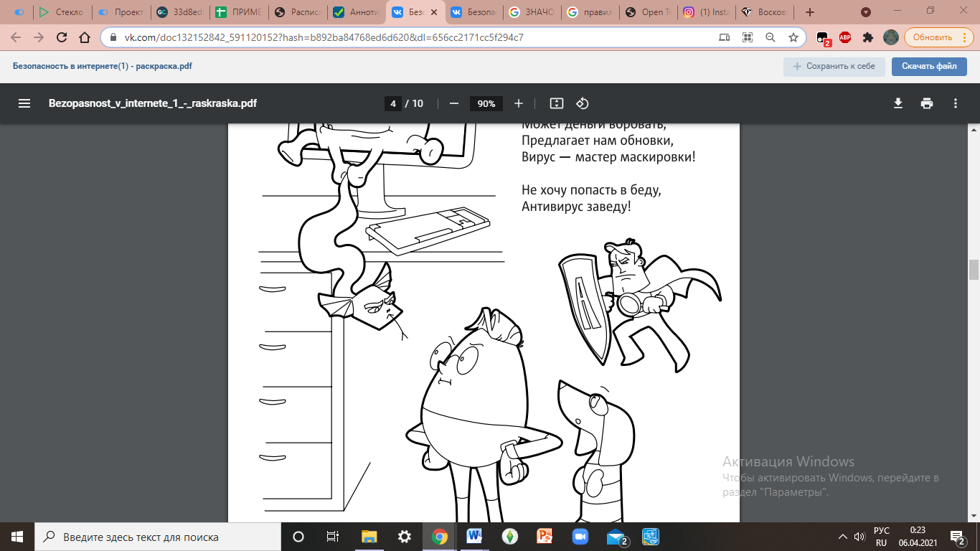Open the PDF viewer sidebar menu
Screen dimensions: 980x551
pos(24,103)
